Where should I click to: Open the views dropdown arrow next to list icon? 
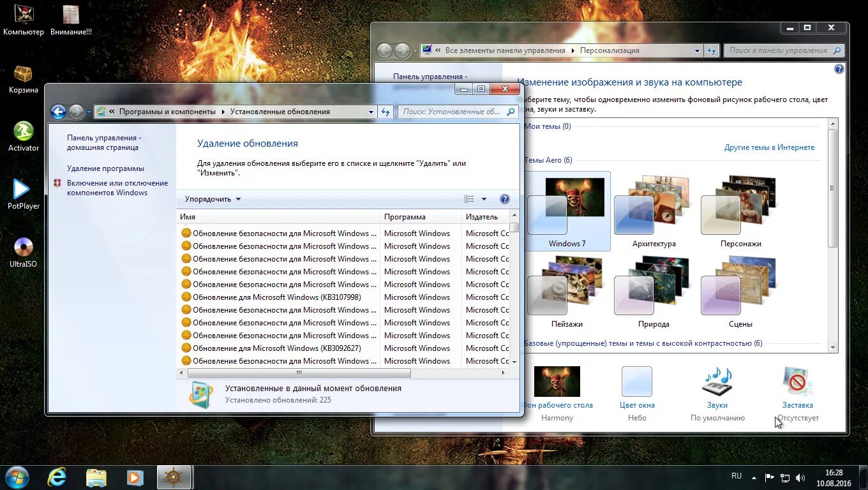pos(483,198)
